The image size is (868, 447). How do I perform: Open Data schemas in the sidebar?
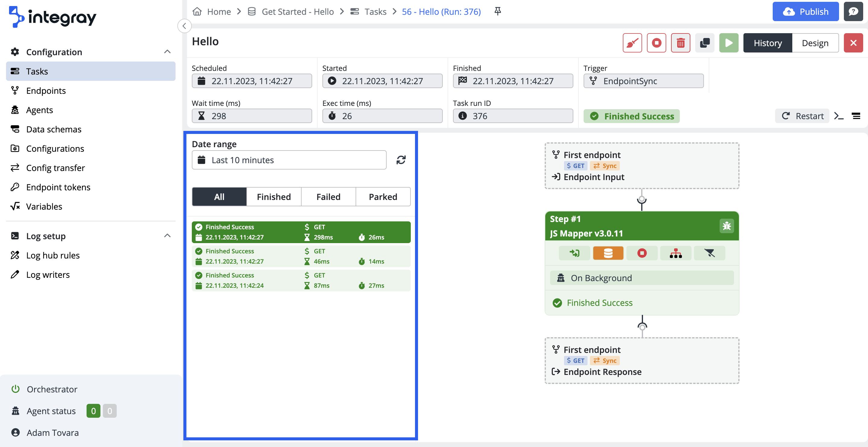tap(54, 129)
